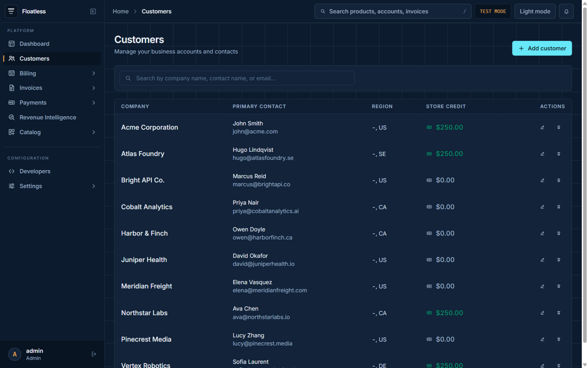Edit Pinecrest Media customer
The image size is (588, 368).
[542, 339]
